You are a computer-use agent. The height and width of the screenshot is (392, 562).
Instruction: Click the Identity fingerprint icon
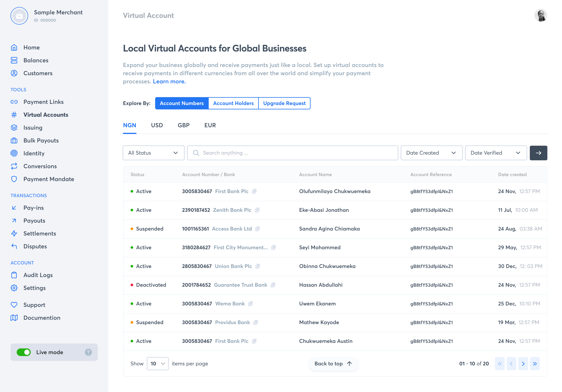(14, 153)
